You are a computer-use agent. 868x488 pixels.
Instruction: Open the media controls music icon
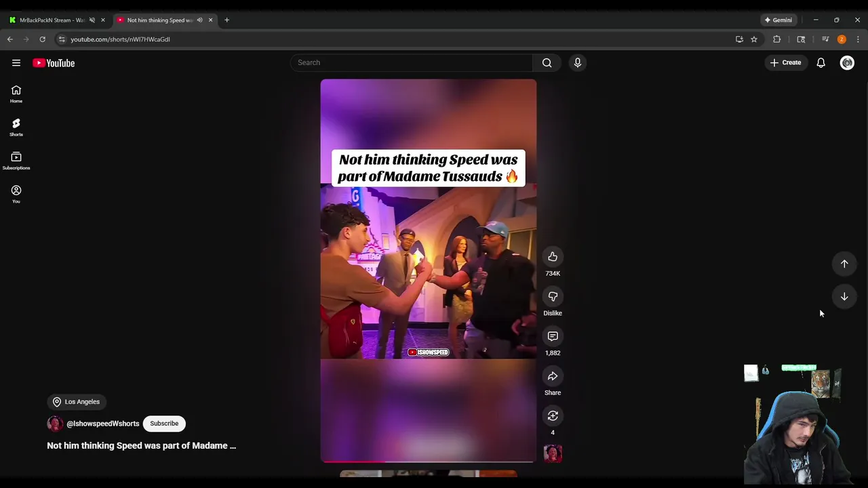(x=825, y=39)
